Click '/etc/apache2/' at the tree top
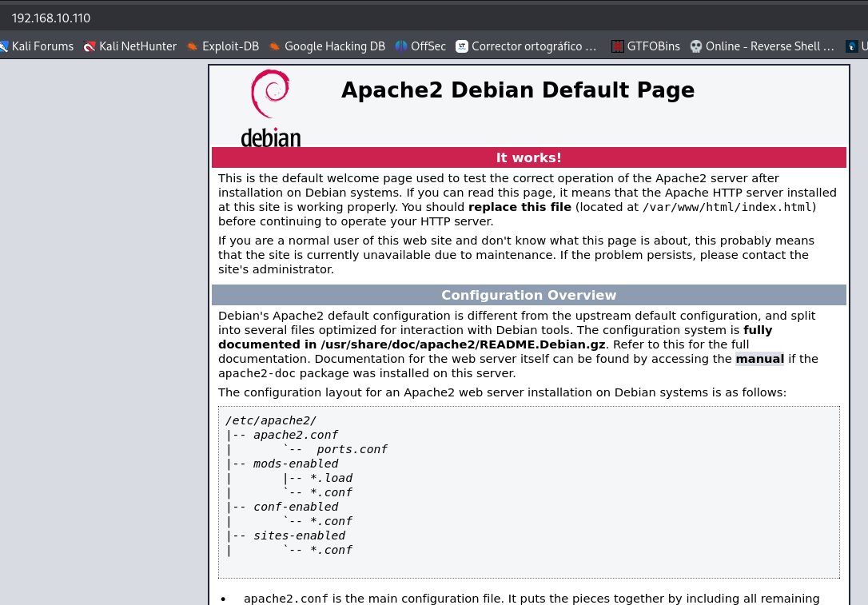 (x=271, y=420)
